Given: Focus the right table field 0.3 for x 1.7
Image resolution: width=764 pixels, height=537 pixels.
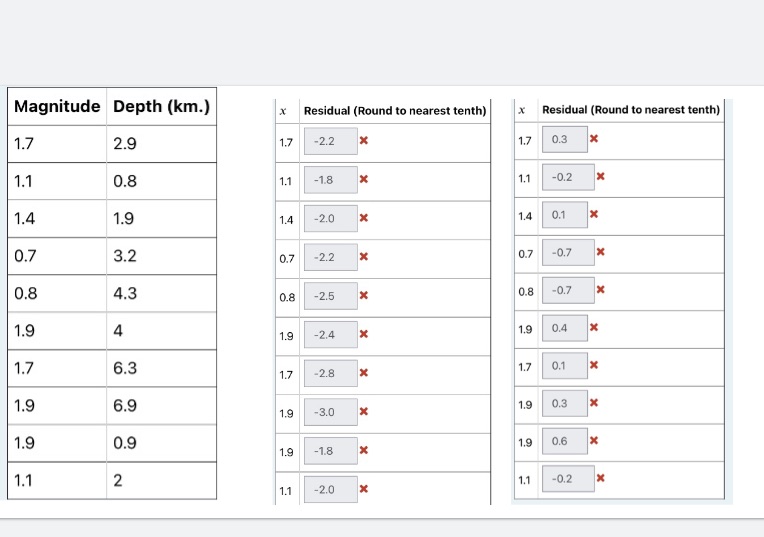Looking at the screenshot, I should (565, 139).
